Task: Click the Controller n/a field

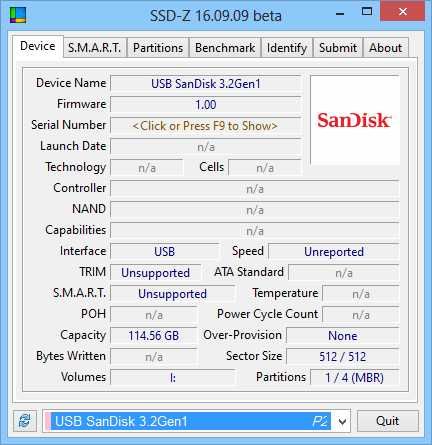Action: click(x=255, y=189)
